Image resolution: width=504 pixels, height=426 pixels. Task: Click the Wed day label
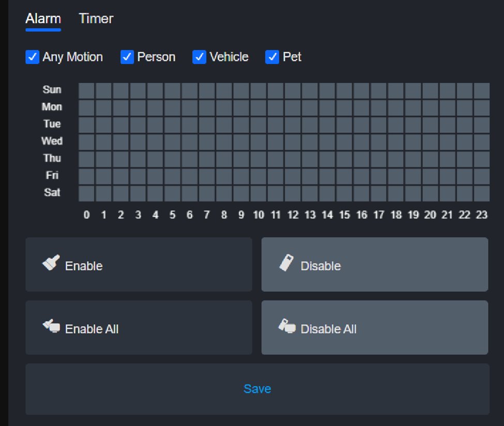click(x=52, y=141)
